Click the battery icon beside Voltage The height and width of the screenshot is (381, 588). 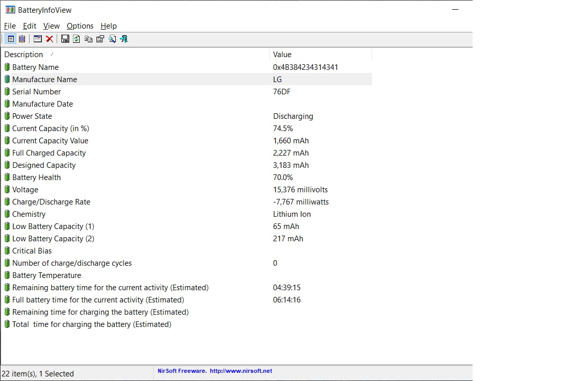click(7, 190)
